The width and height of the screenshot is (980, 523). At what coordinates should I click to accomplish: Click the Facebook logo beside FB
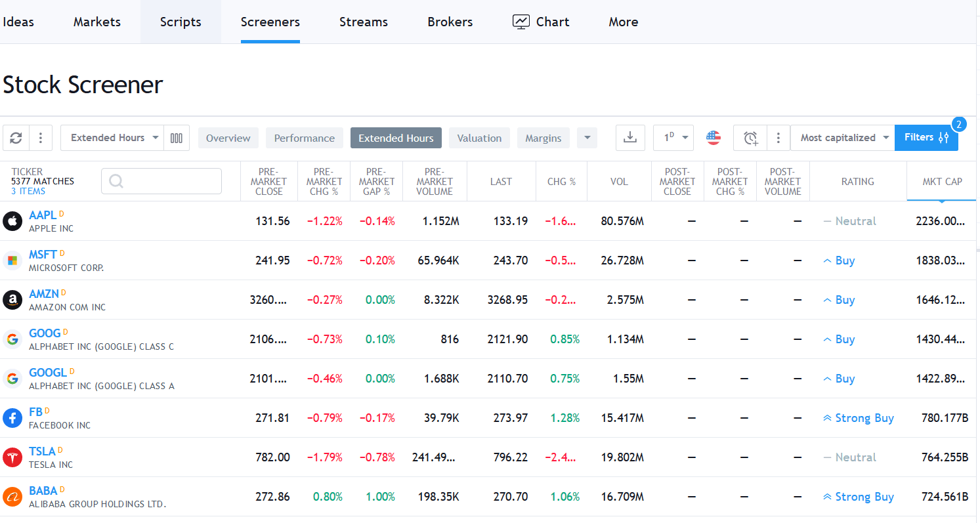(x=12, y=418)
